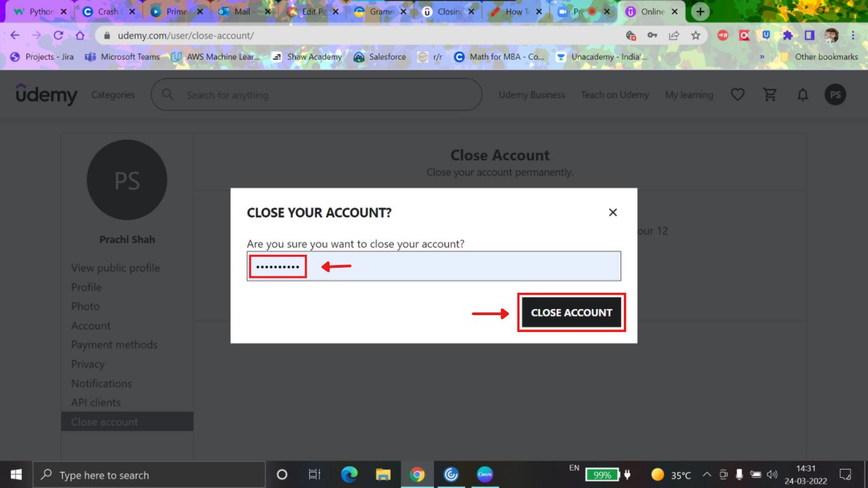Bookmark this page with star icon
This screenshot has height=488, width=868.
[695, 35]
